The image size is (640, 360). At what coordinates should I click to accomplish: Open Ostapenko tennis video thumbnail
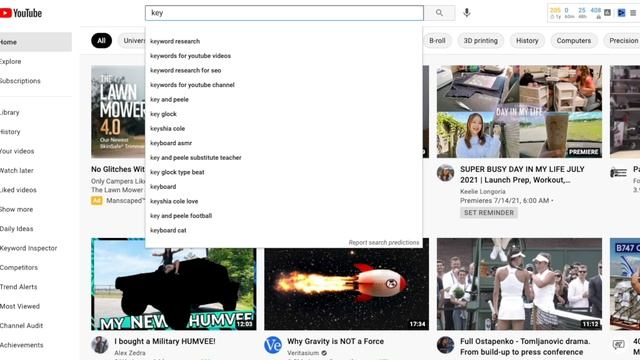click(519, 284)
